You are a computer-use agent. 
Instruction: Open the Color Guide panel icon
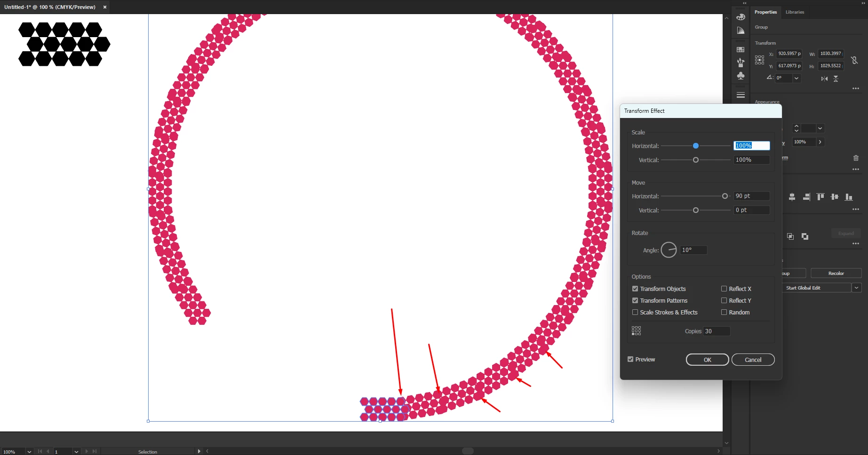[741, 31]
